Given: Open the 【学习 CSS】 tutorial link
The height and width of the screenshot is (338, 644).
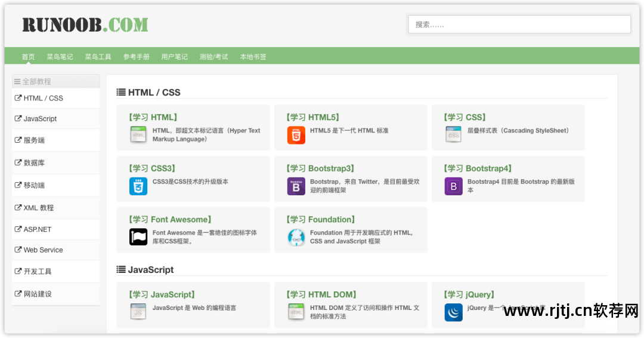Looking at the screenshot, I should point(465,117).
